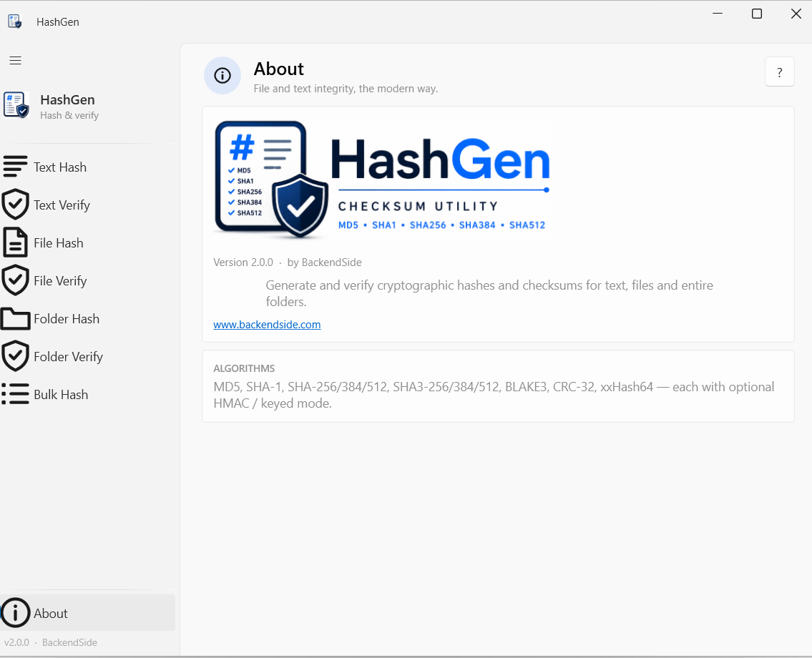Click the Folder Hash folder icon

pyautogui.click(x=15, y=318)
